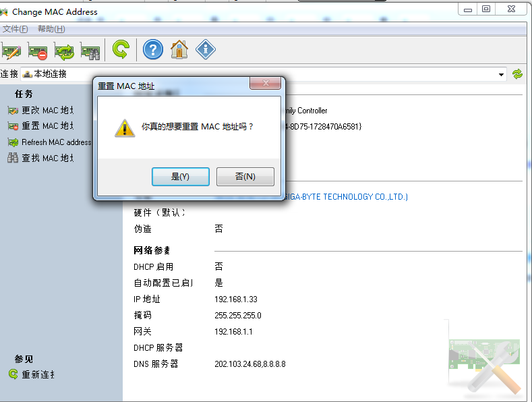Open help with the blue question mark icon
The image size is (532, 402).
(x=153, y=49)
